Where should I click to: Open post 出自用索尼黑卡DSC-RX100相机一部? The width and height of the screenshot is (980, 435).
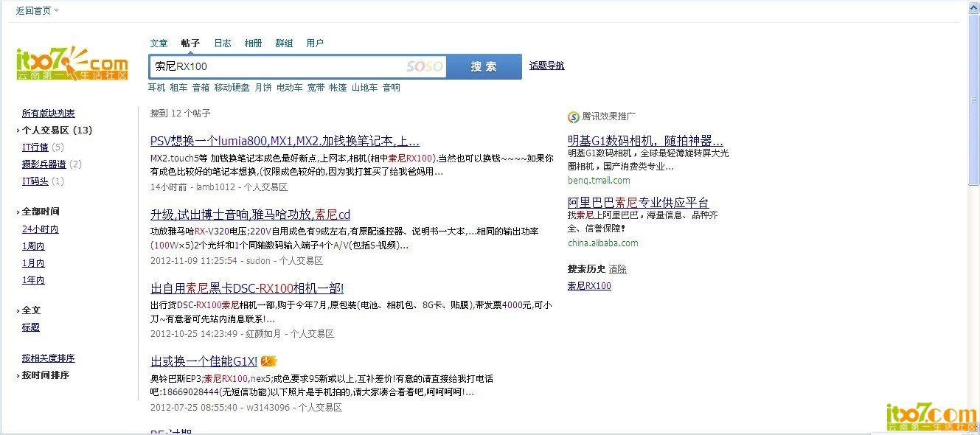click(x=247, y=288)
